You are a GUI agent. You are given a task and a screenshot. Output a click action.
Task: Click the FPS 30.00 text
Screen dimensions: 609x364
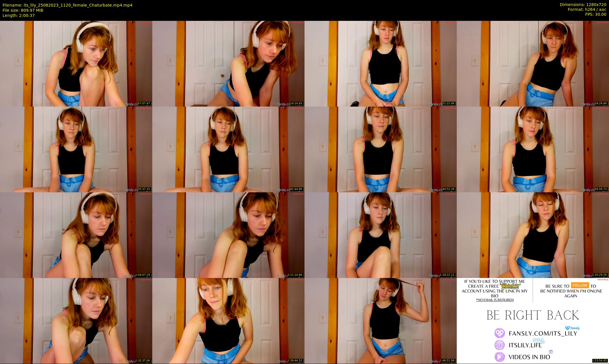[x=595, y=14]
